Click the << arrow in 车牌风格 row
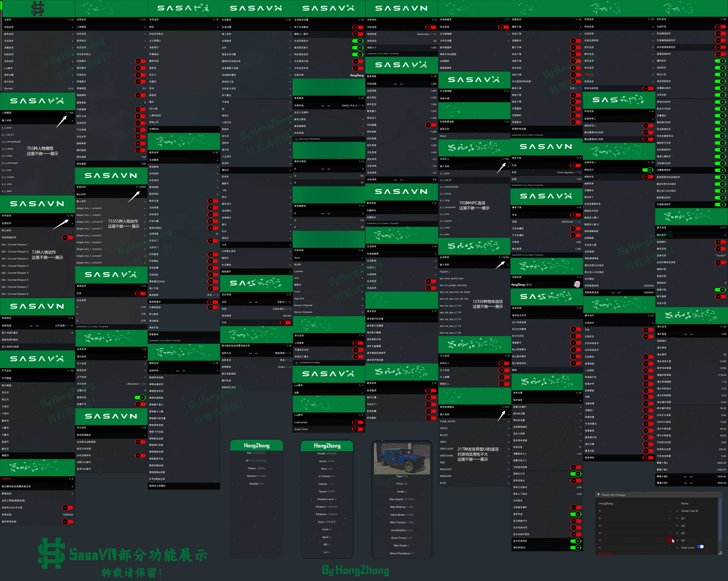 (x=323, y=106)
